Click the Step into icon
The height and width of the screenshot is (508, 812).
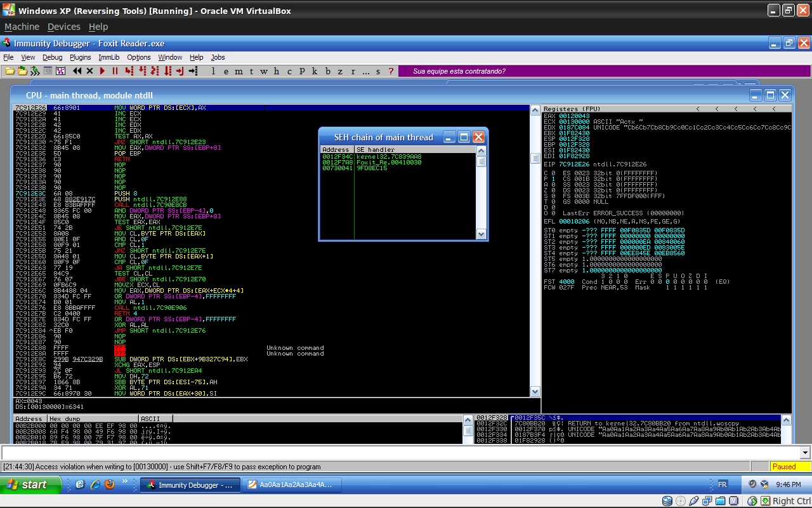pyautogui.click(x=129, y=70)
